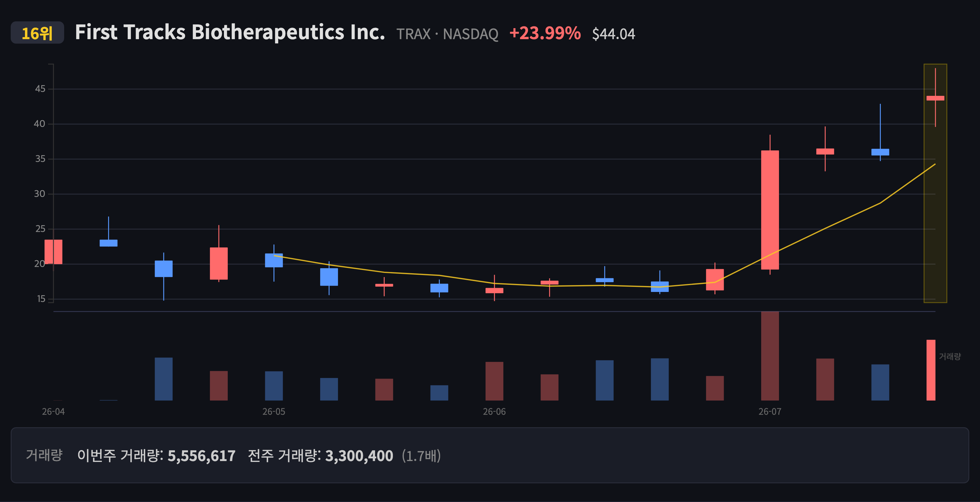This screenshot has width=980, height=502.
Task: Click the 26-05 date axis label
Action: click(274, 412)
